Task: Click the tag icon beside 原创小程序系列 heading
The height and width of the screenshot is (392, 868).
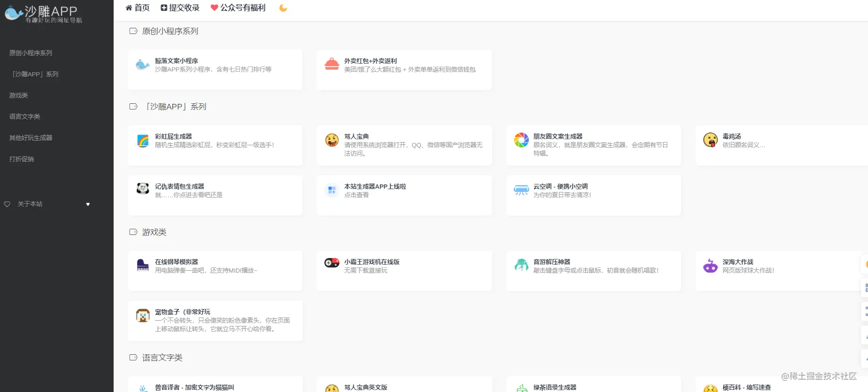Action: tap(133, 31)
